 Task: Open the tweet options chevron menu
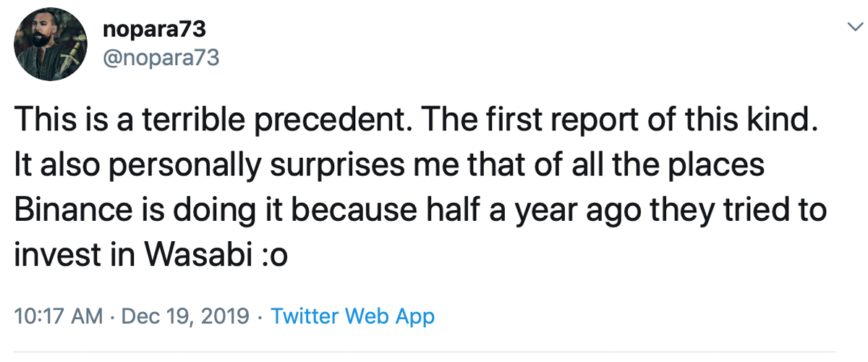pos(852,27)
